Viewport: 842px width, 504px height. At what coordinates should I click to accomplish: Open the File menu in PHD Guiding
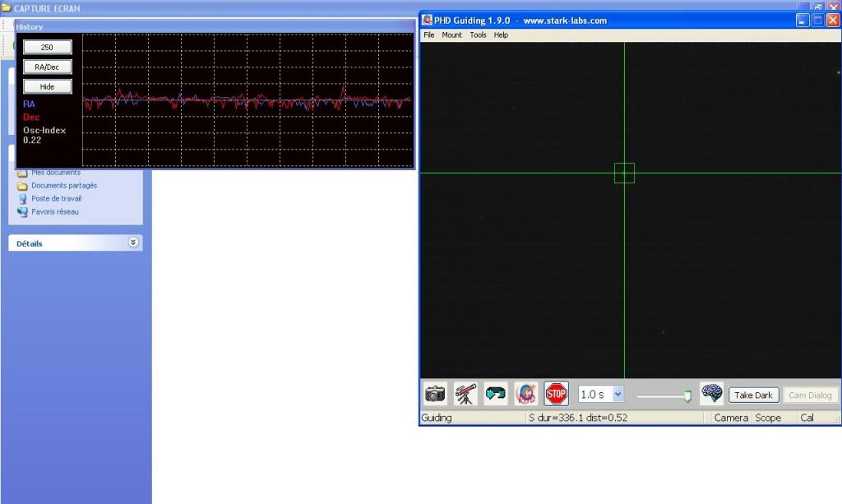[x=429, y=35]
